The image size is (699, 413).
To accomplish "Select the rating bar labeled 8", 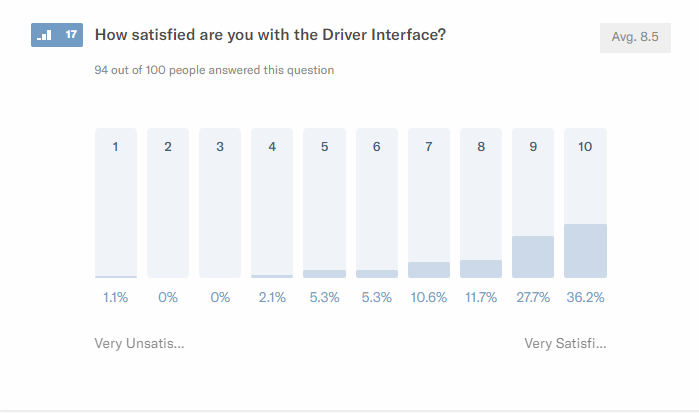I will 481,203.
